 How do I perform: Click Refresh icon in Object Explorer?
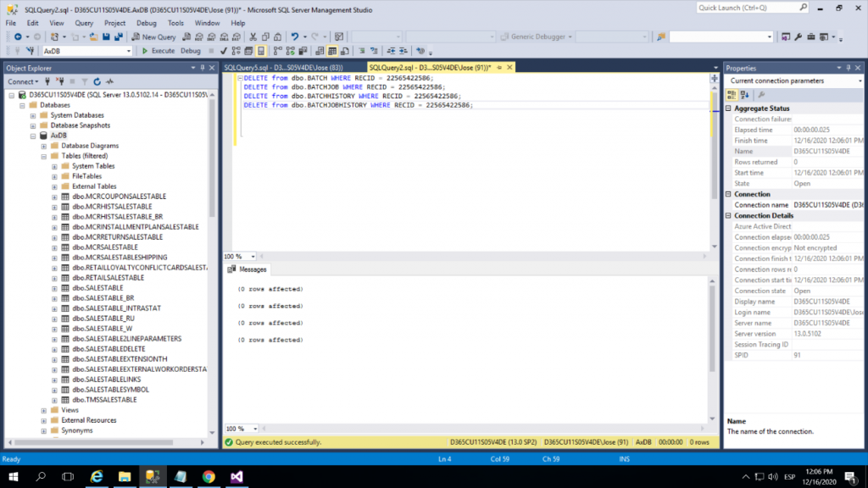97,81
